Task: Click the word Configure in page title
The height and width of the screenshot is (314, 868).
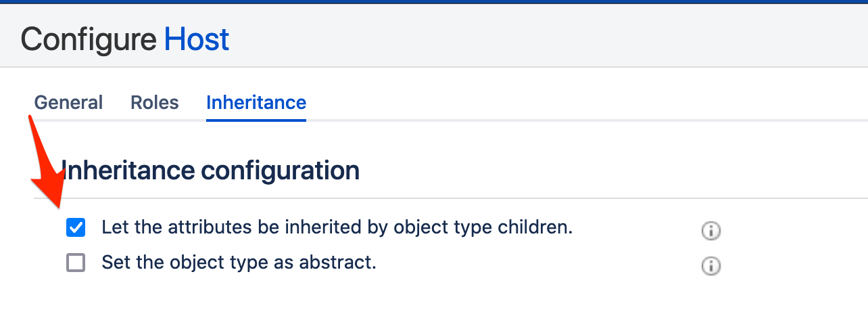Action: tap(89, 40)
